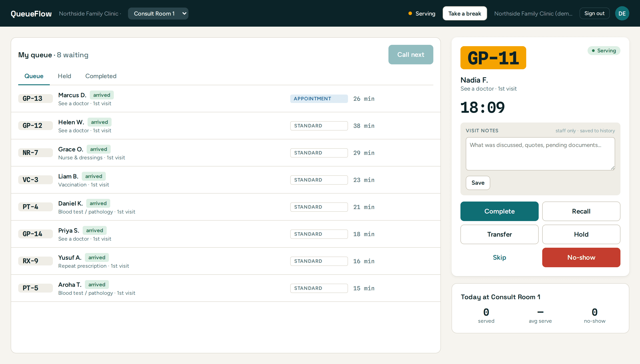
Task: Select the Queue tab
Action: point(34,76)
